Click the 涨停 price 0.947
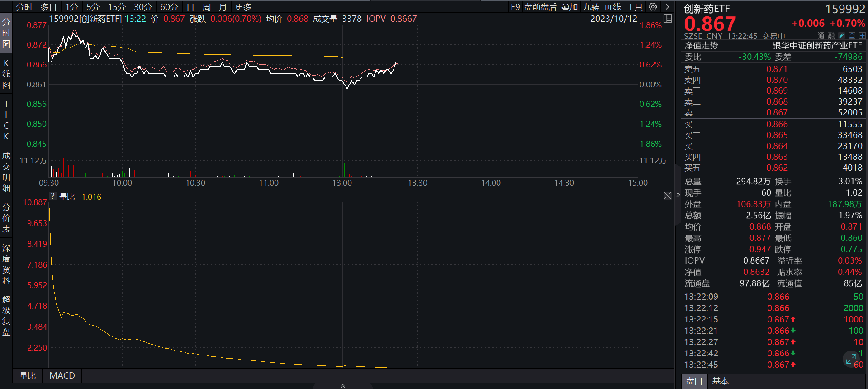Viewport: 868px width, 389px height. point(760,249)
